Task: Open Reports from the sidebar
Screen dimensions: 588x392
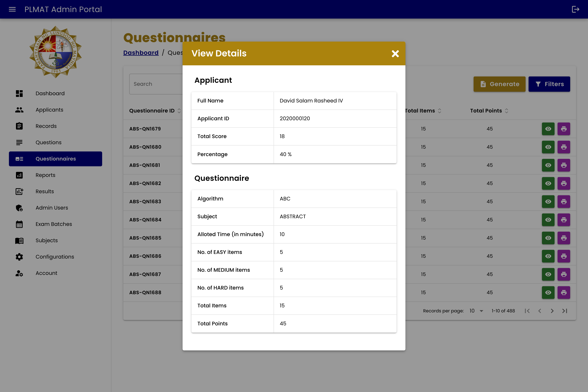Action: click(45, 175)
